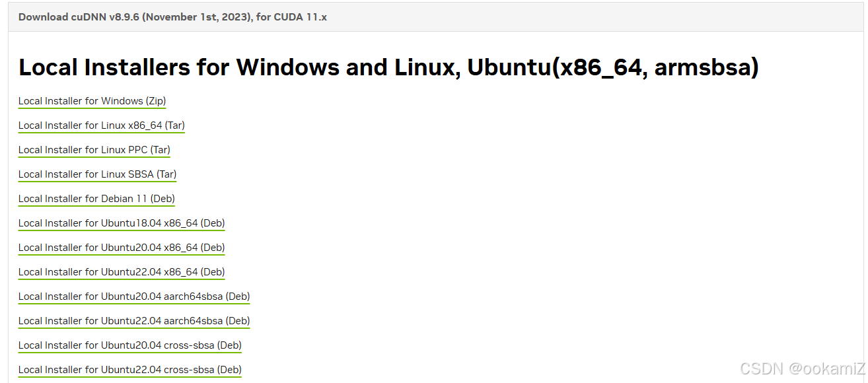Screen dimensions: 868x383
Task: Collapse the cuDNN v8.9.6 download section header
Action: (x=173, y=17)
